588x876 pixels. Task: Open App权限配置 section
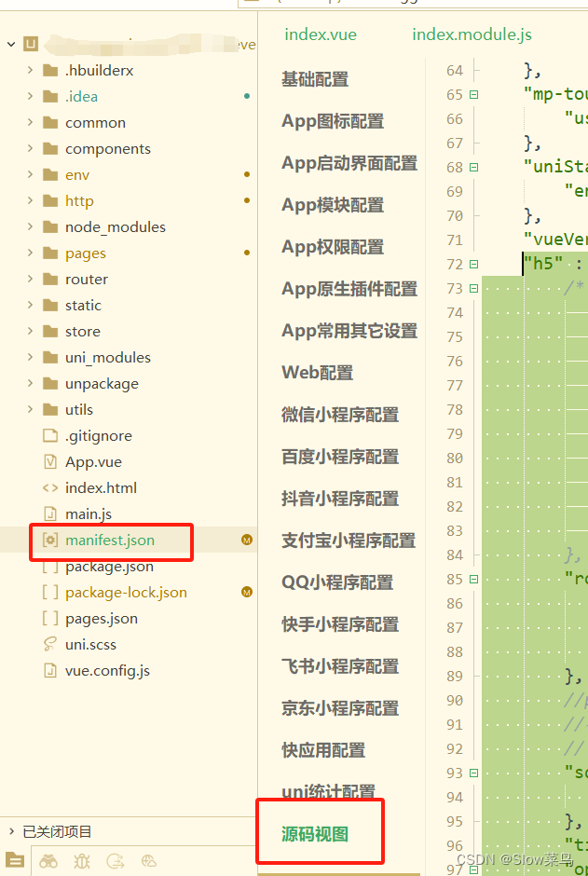(x=333, y=247)
